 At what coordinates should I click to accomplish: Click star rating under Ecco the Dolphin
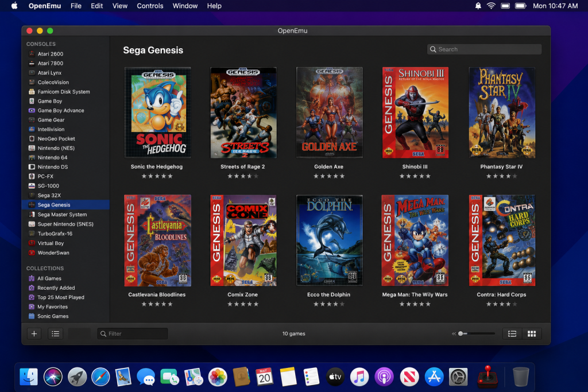pyautogui.click(x=329, y=304)
